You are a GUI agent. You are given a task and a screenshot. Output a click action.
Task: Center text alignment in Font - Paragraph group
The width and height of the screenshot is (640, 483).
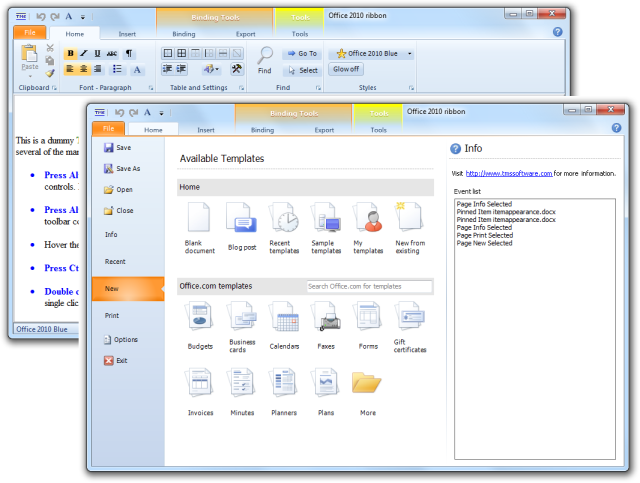[84, 69]
